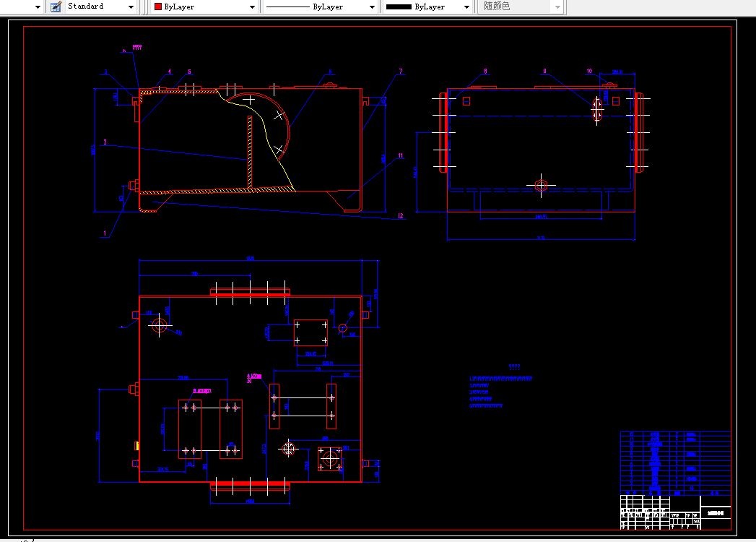Select balloon number 9 in end view
Image resolution: width=756 pixels, height=542 pixels.
pos(545,71)
